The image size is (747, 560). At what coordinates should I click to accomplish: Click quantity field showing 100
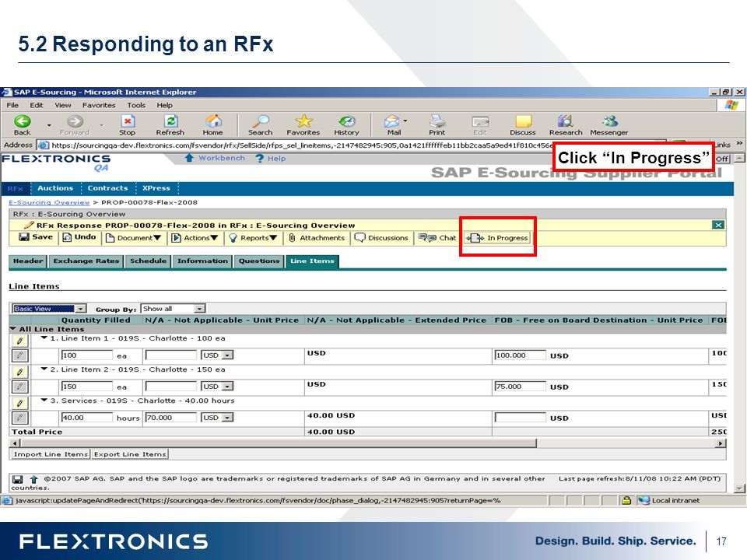tap(86, 355)
